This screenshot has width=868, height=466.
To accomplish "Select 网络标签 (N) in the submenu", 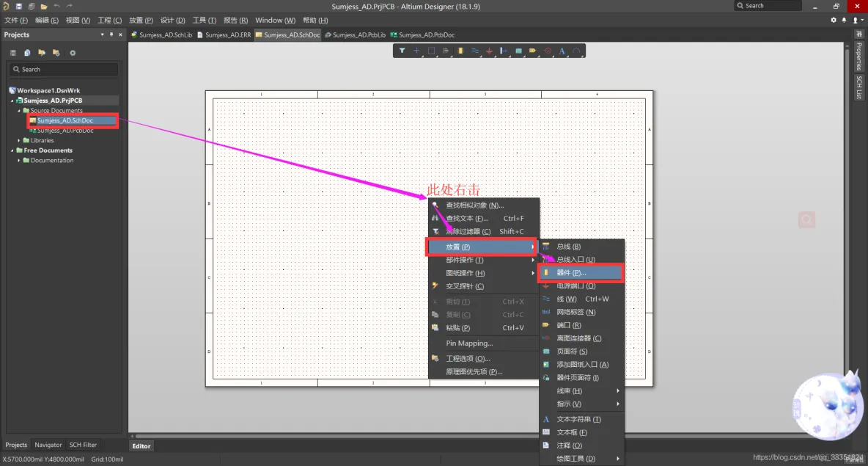I will (x=582, y=312).
